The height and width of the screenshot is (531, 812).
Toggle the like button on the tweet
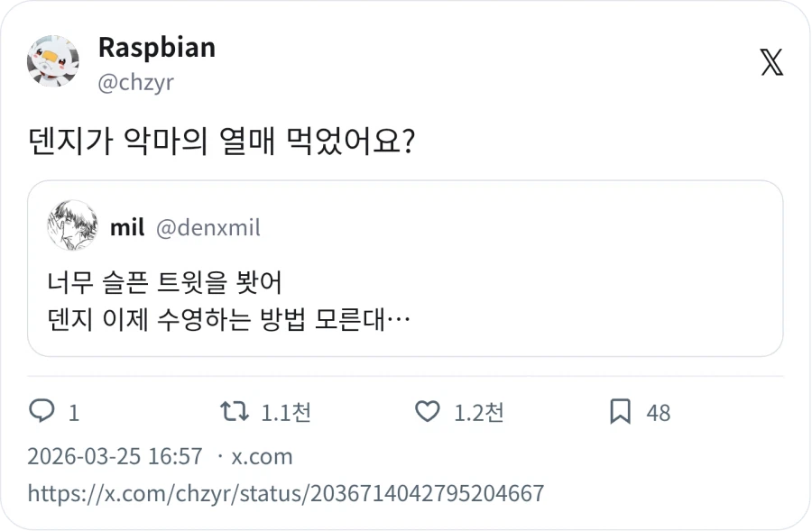(x=430, y=413)
